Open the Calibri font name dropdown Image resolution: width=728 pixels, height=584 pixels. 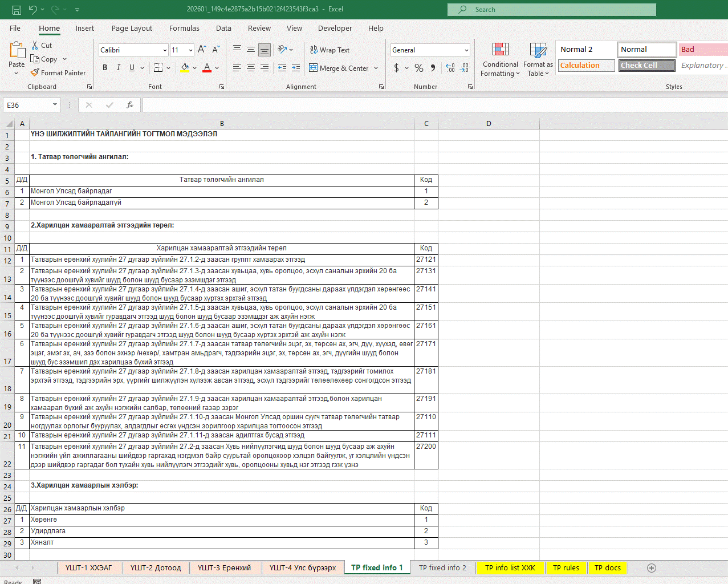pyautogui.click(x=165, y=50)
